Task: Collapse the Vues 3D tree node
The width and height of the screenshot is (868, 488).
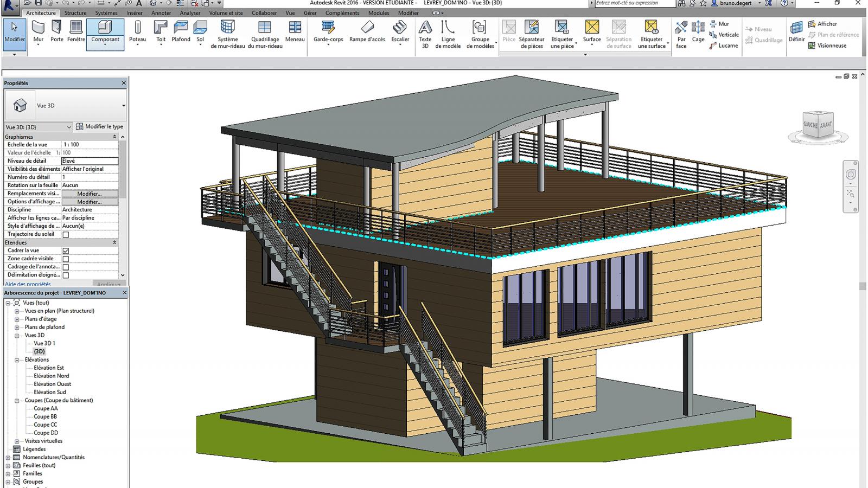Action: 17,336
